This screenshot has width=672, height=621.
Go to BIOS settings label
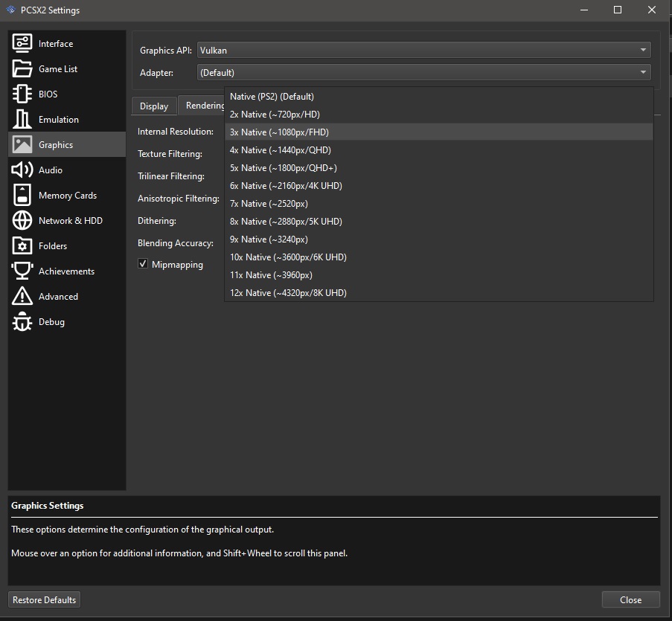[x=48, y=94]
